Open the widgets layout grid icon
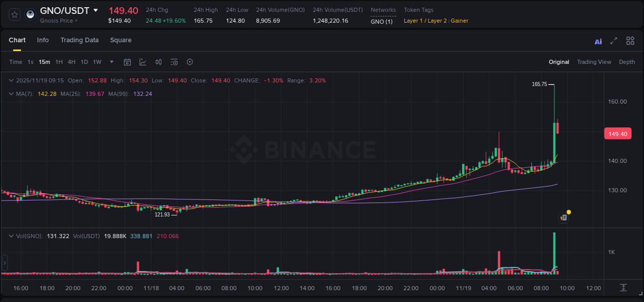 tap(630, 40)
